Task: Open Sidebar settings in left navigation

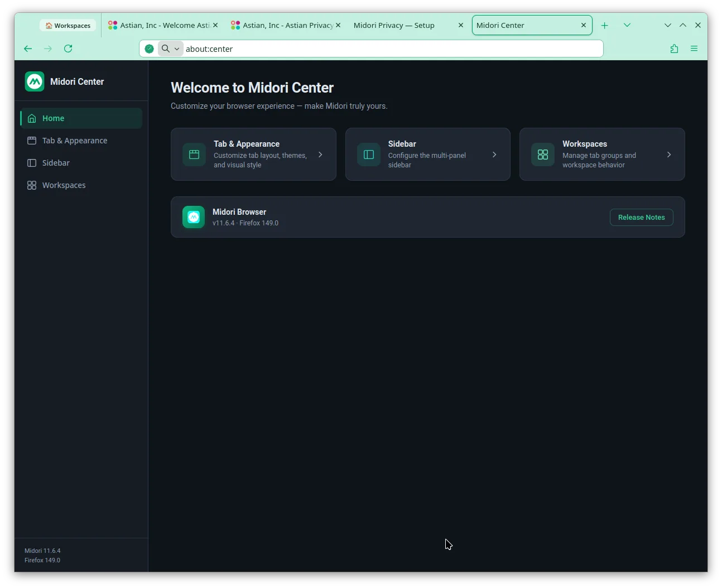Action: point(81,163)
